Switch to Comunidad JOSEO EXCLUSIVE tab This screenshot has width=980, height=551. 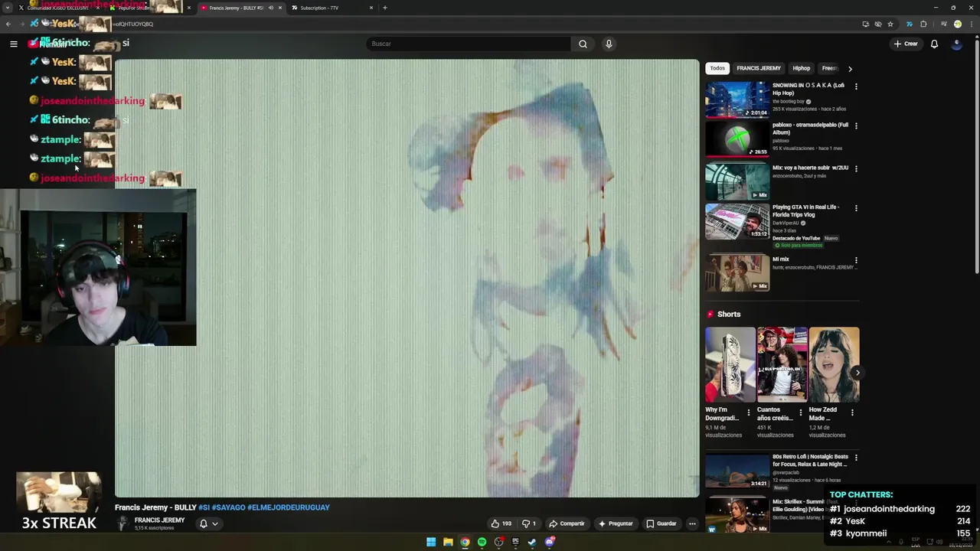click(x=57, y=8)
